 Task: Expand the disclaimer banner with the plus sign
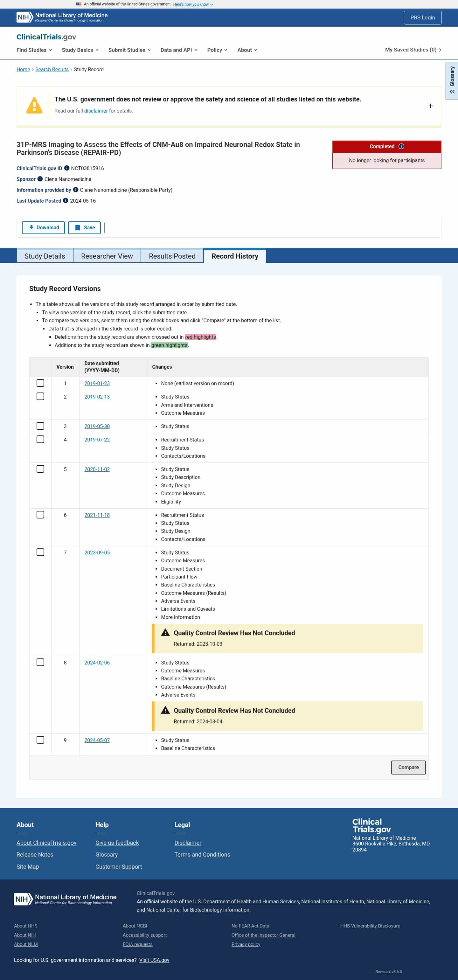point(431,106)
